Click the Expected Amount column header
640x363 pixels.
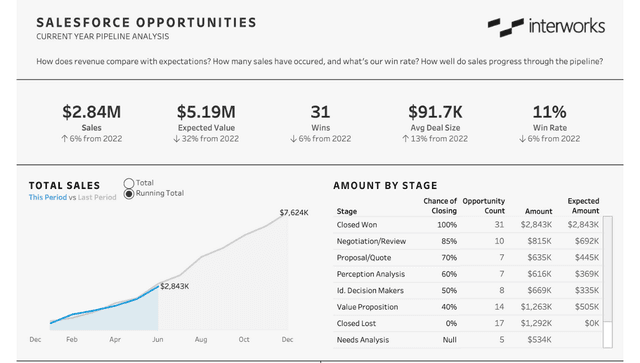[583, 206]
